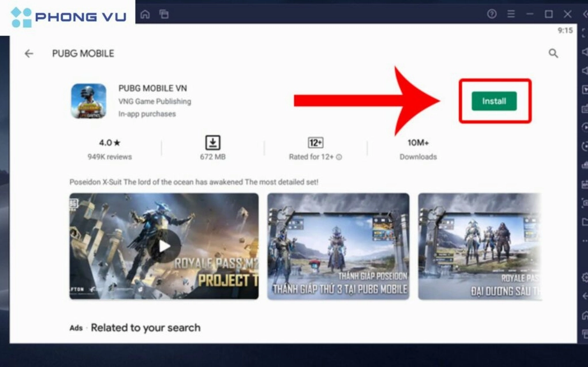This screenshot has height=367, width=588.
Task: Collapse the sidebar with double chevron
Action: 585,13
